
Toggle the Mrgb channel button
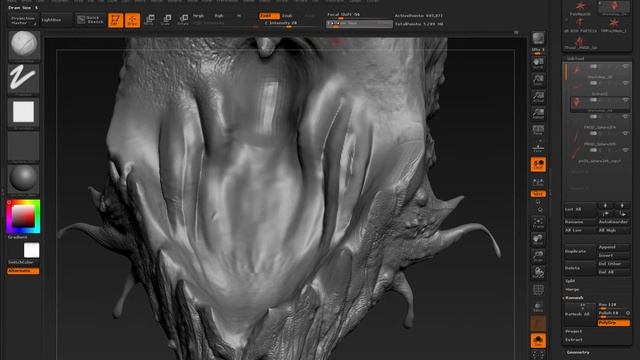(x=199, y=16)
